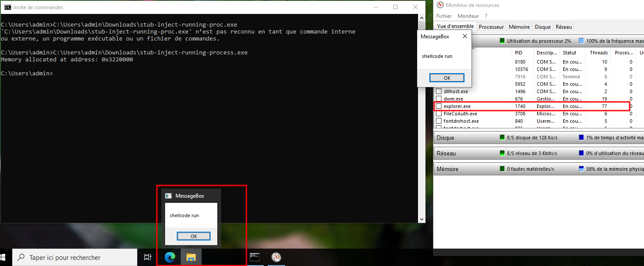This screenshot has height=266, width=644.
Task: Click the Invite de commandes title bar icon
Action: click(7, 7)
